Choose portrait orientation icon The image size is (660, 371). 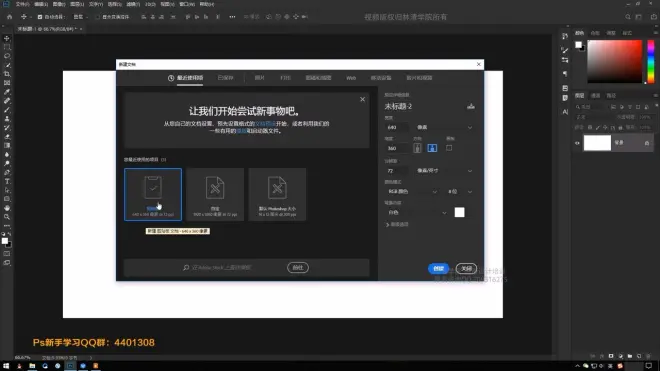(417, 148)
